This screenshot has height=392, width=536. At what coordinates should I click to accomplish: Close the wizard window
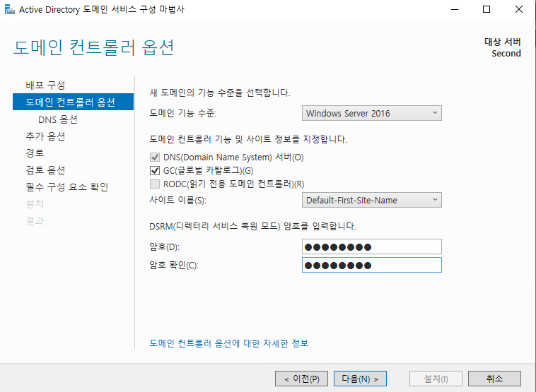click(x=518, y=10)
